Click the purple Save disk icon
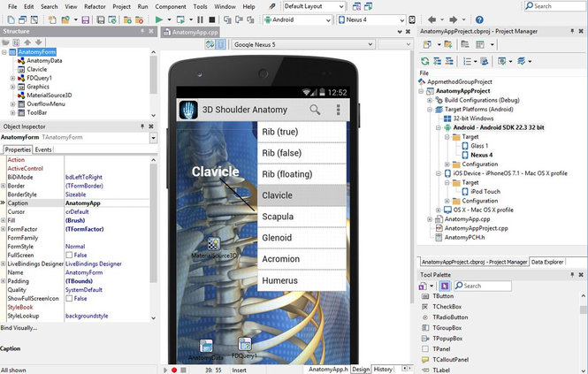The height and width of the screenshot is (374, 588). coord(86,19)
